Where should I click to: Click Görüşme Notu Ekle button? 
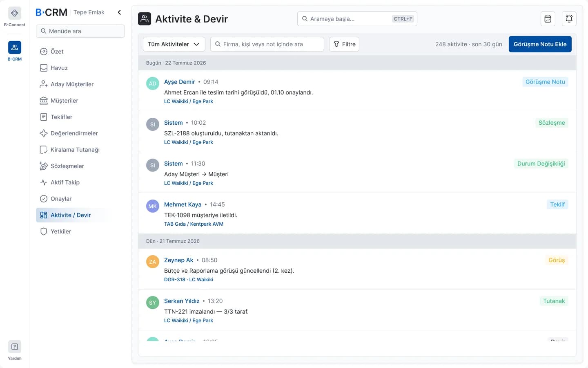point(540,44)
